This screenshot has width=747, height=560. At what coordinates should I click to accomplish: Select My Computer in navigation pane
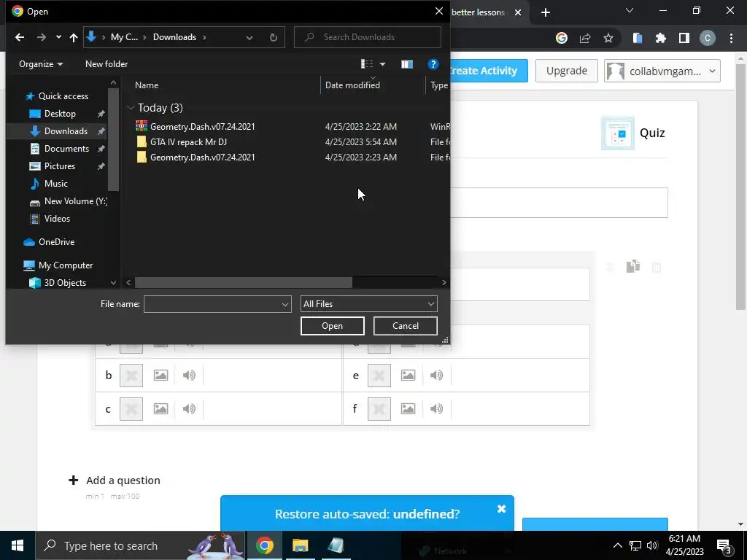[65, 265]
